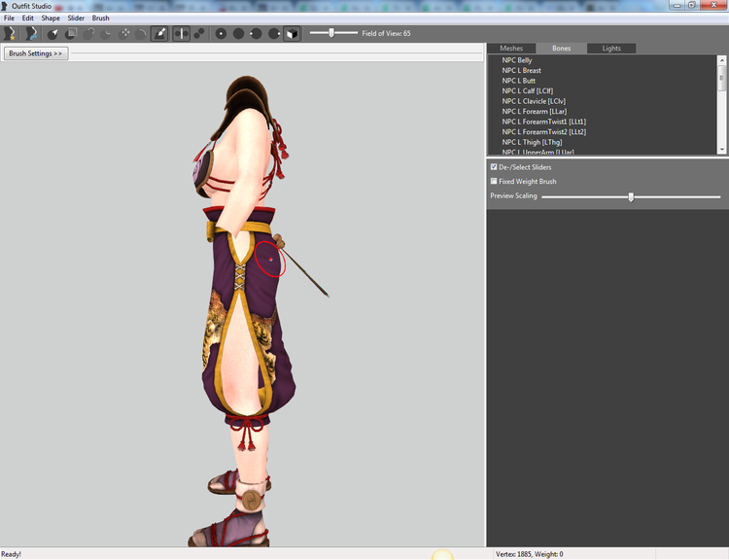Open the Slider menu
The height and width of the screenshot is (560, 729).
click(x=76, y=18)
